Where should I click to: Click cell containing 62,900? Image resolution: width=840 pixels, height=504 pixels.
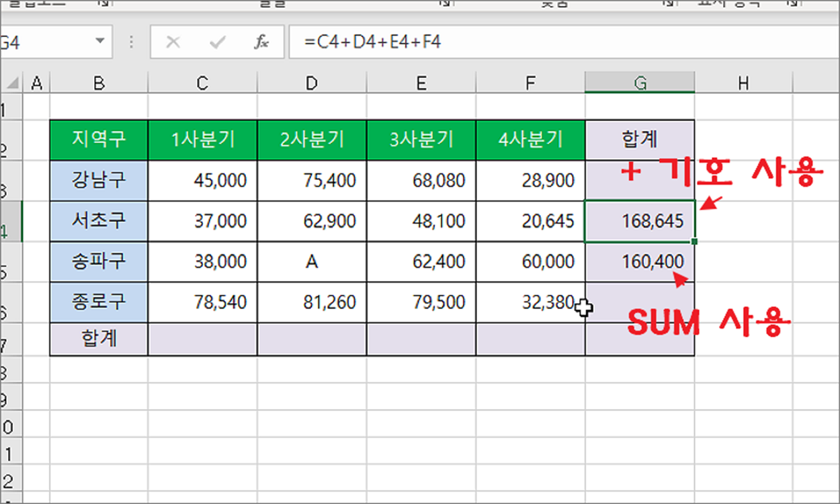pos(312,221)
